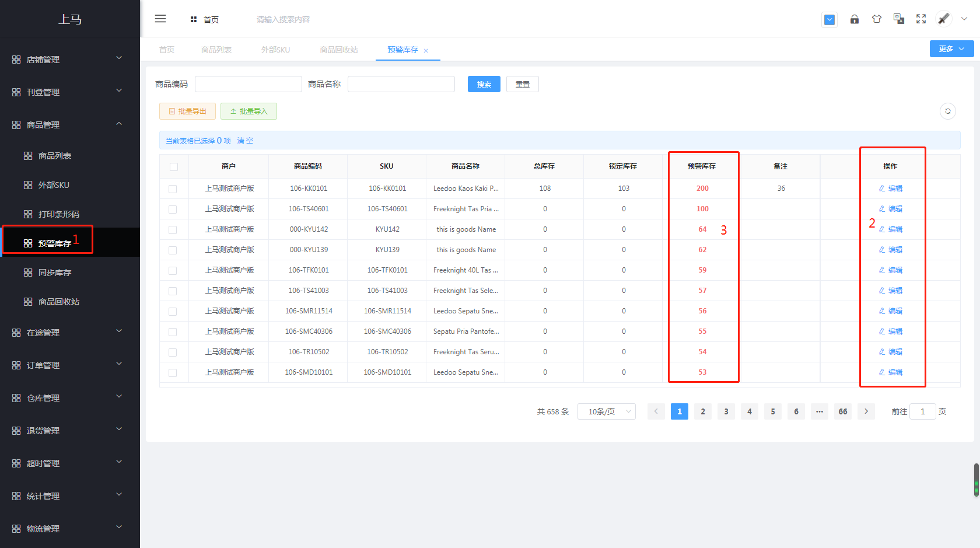The height and width of the screenshot is (548, 980).
Task: Click the header search box 请输入搜索内容
Action: [283, 19]
